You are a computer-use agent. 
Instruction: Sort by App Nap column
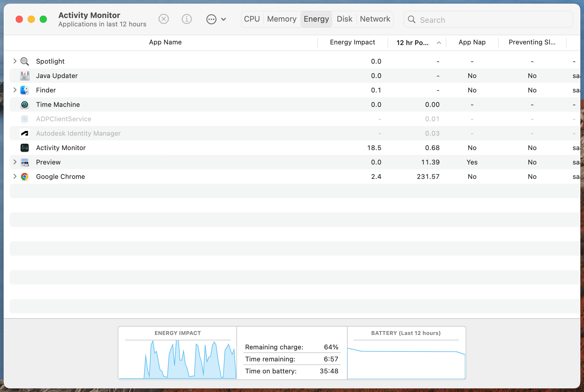coord(472,42)
